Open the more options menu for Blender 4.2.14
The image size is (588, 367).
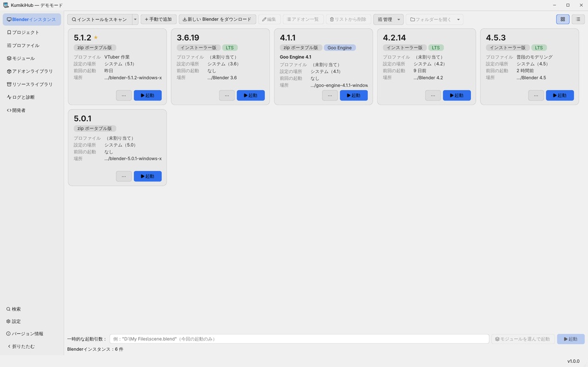click(433, 95)
